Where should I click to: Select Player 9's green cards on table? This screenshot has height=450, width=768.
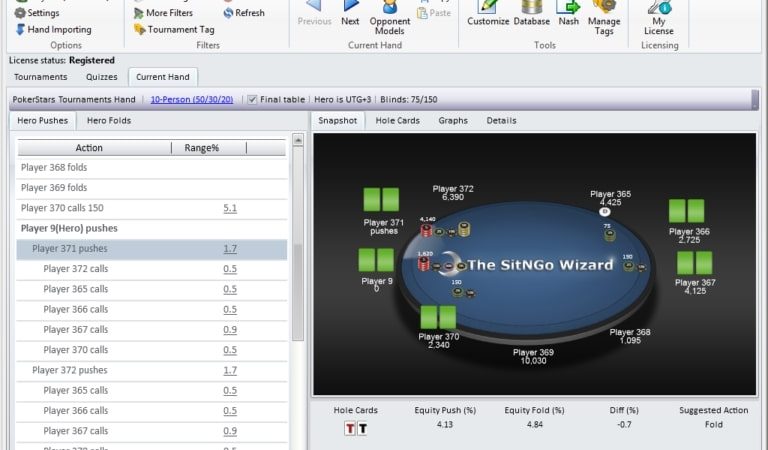(x=376, y=260)
